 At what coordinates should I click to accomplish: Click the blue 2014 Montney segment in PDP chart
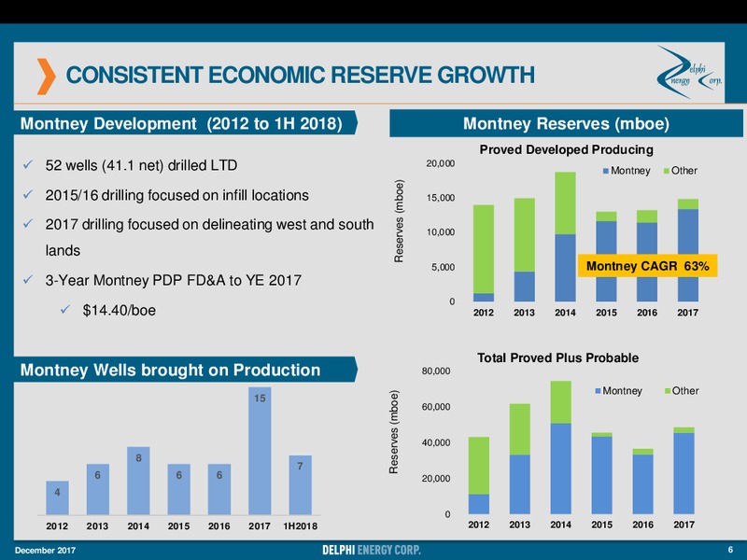click(565, 268)
